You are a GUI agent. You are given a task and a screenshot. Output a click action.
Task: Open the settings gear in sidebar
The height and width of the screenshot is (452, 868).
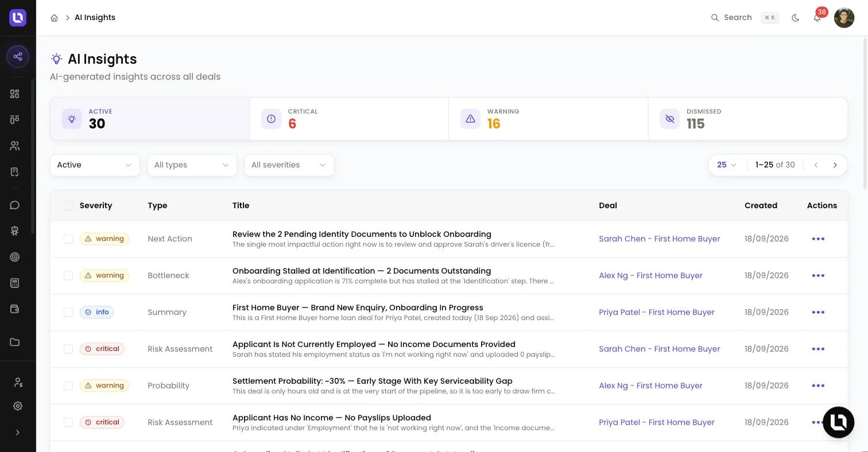[x=18, y=406]
